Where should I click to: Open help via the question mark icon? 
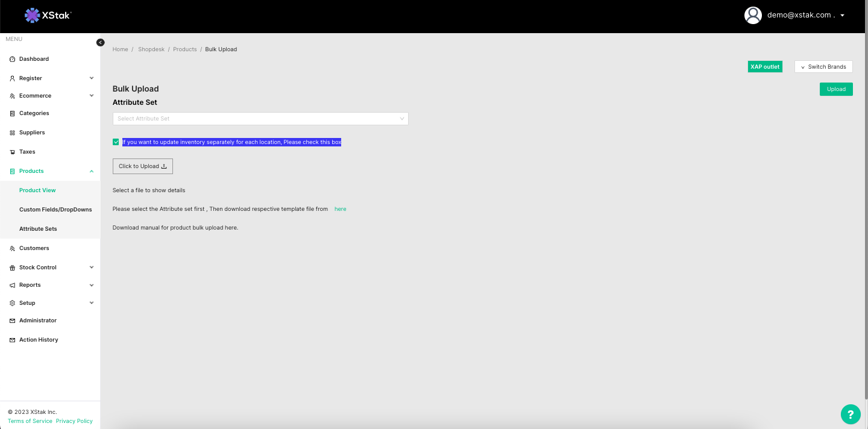(850, 414)
